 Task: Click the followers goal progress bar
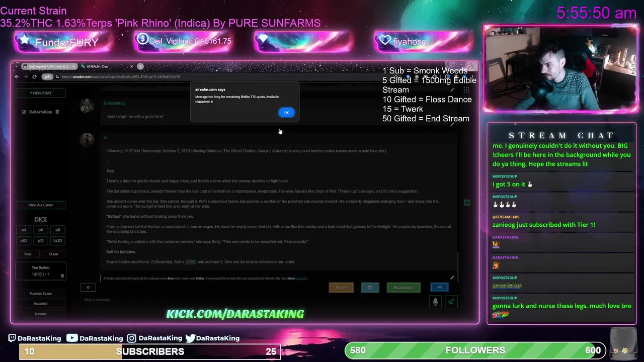point(475,350)
